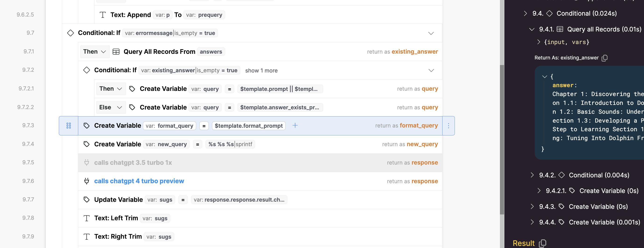The image size is (644, 248).
Task: Click drag handle icon on format_query row
Action: tap(68, 126)
